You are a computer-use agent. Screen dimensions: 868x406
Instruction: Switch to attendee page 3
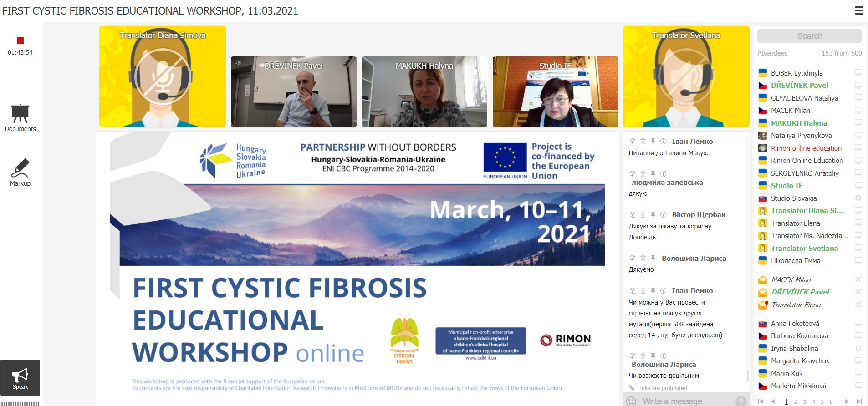[x=805, y=401]
